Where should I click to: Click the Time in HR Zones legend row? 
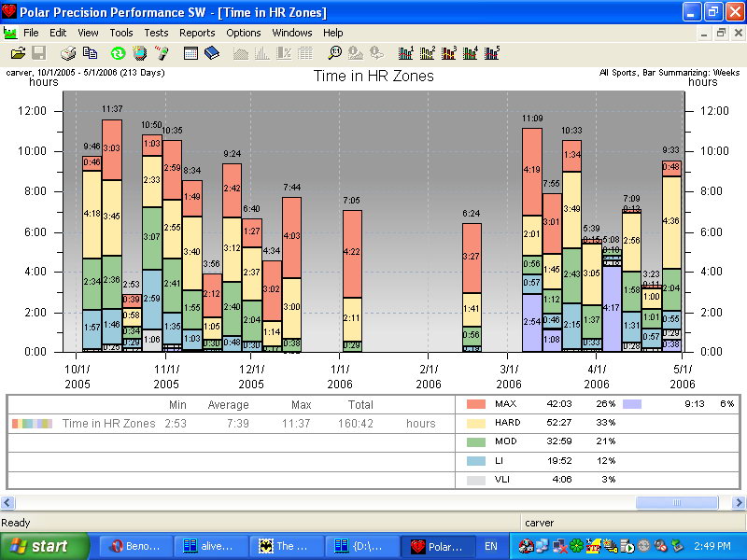pos(108,424)
